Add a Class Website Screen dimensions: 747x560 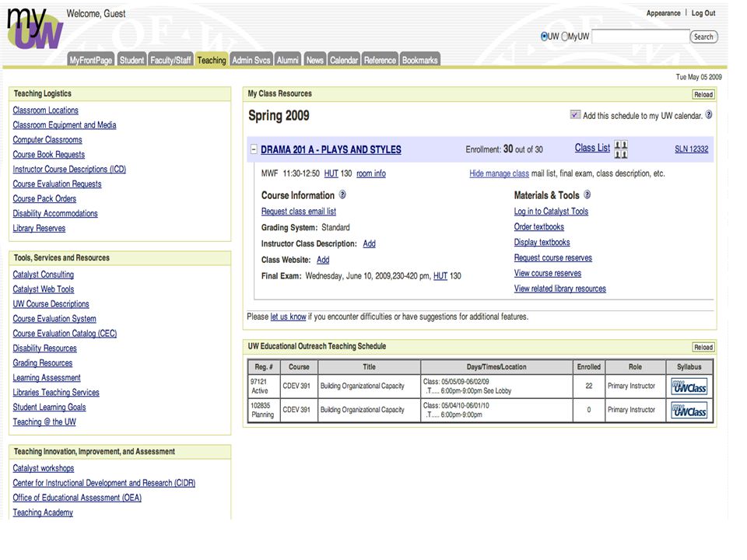click(323, 260)
